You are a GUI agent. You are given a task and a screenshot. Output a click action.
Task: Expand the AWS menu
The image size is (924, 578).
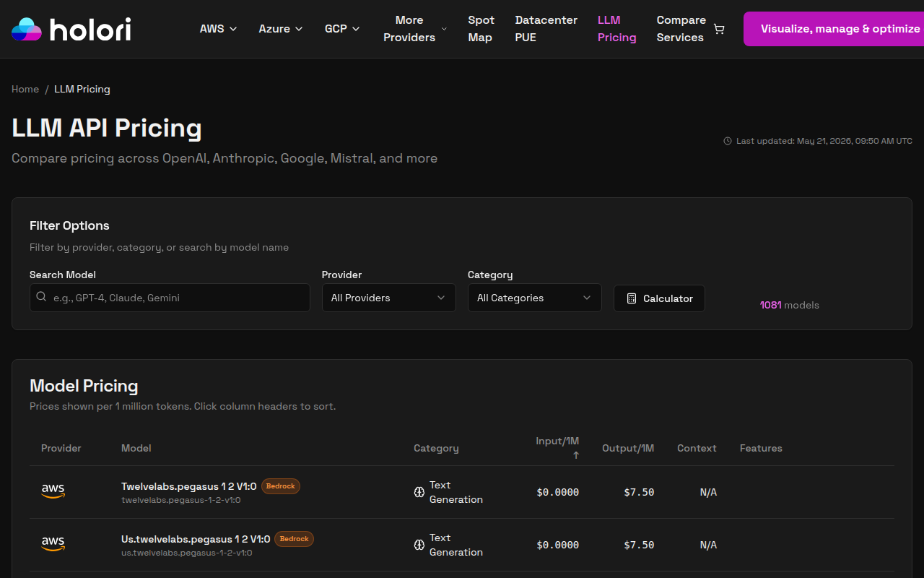[218, 29]
